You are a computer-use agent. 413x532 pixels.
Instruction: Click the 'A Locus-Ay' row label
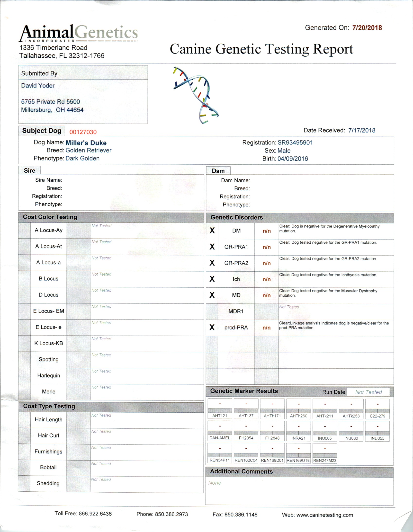48,230
